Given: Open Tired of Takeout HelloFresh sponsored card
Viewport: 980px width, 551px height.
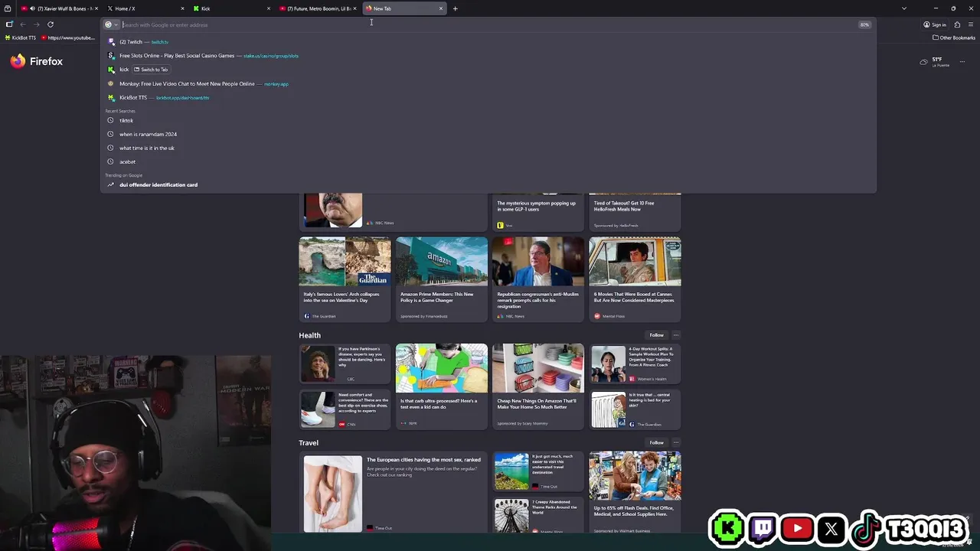Looking at the screenshot, I should (x=635, y=212).
